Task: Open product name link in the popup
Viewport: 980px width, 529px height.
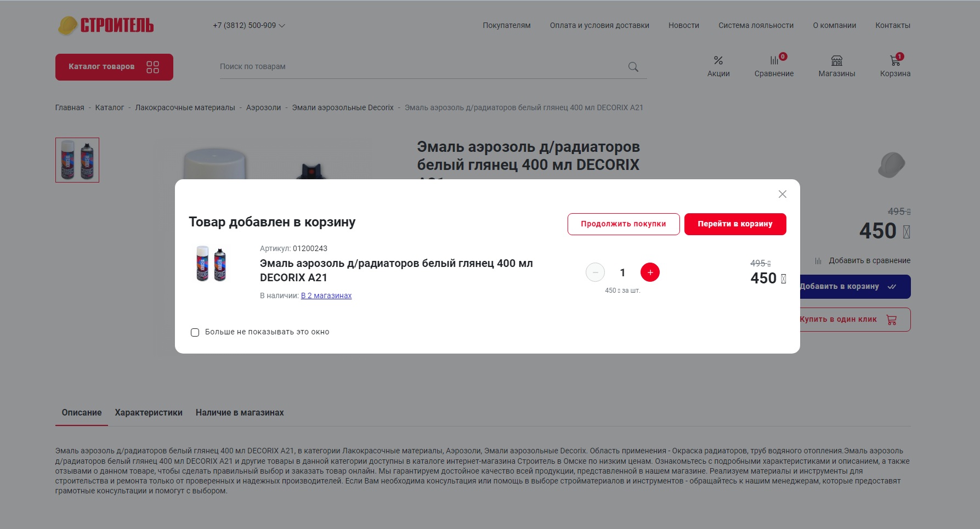Action: (x=396, y=270)
